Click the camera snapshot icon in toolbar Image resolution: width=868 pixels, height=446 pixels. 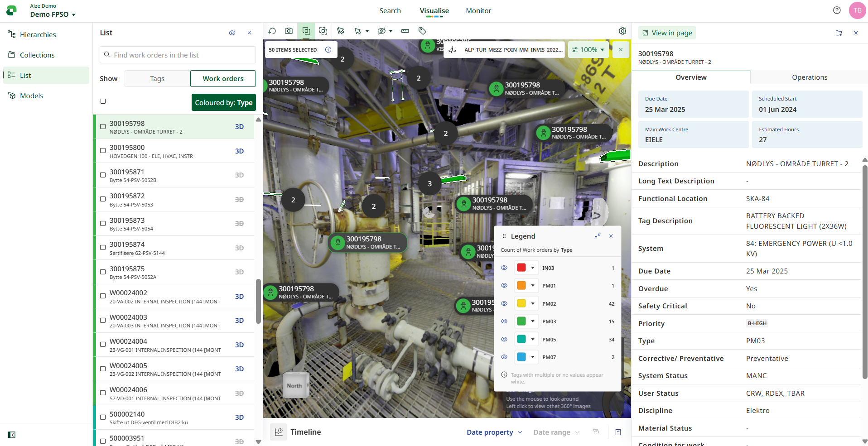point(289,31)
